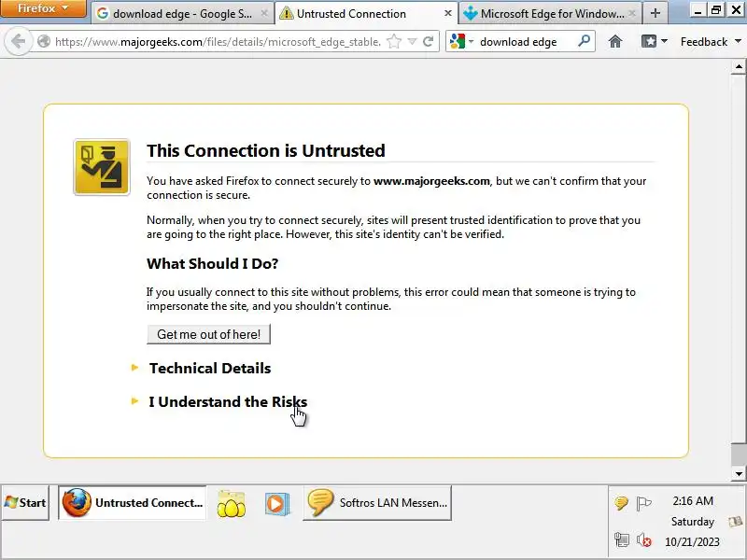This screenshot has height=560, width=747.
Task: Close the download edge Google tab
Action: coord(264,14)
